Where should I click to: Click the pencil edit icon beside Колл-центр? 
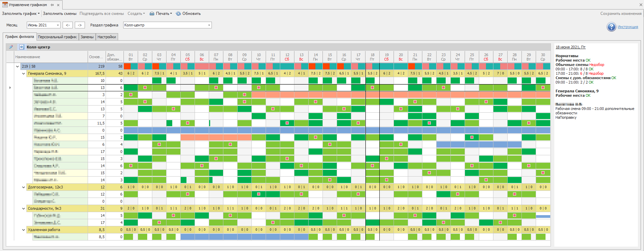11,47
